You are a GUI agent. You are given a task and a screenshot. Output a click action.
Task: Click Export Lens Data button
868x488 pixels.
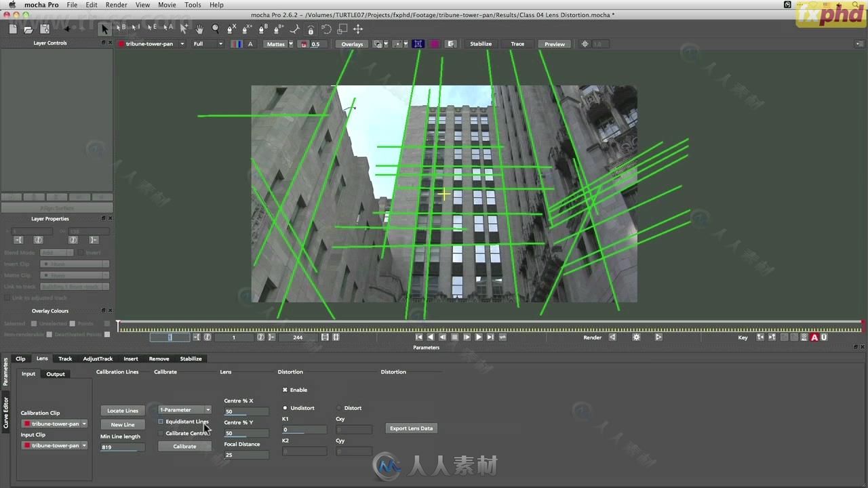point(411,428)
